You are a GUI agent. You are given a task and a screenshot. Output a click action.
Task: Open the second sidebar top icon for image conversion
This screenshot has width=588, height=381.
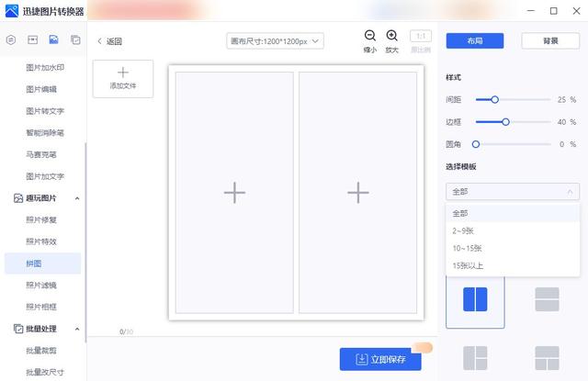pos(33,39)
